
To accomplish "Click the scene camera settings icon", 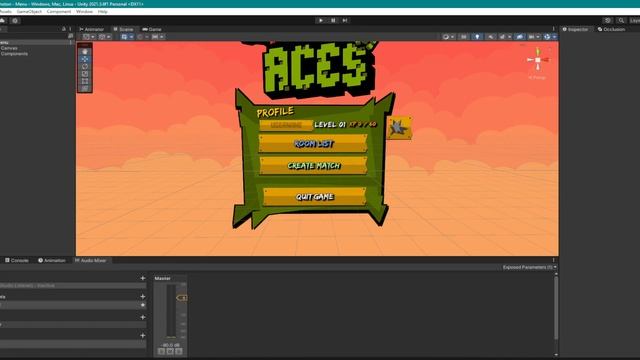I will pos(531,37).
